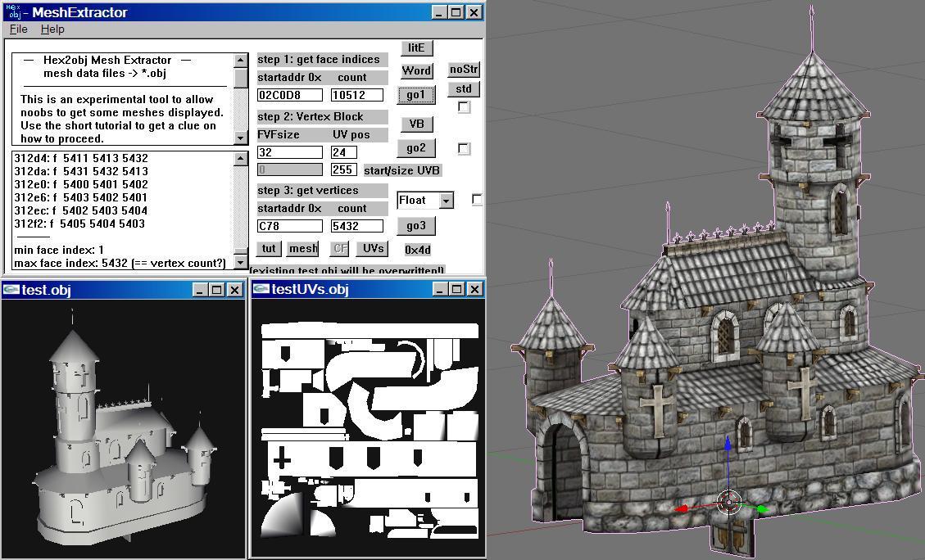The height and width of the screenshot is (560, 925).
Task: Click the noStr button
Action: pyautogui.click(x=464, y=70)
